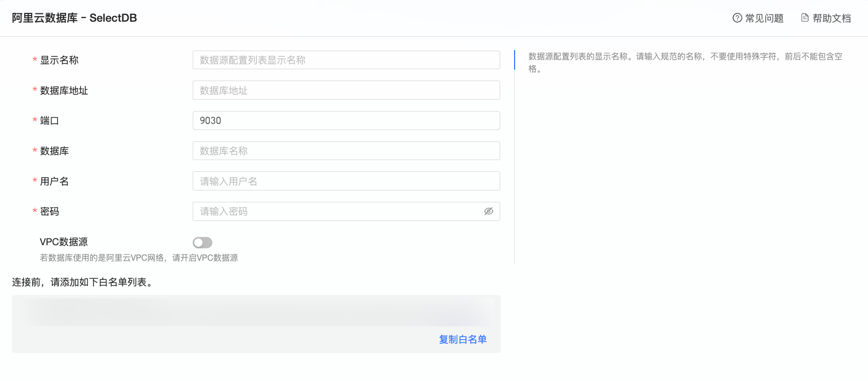Click the 阿里云数据库 - SelectDB title
This screenshot has width=868, height=381.
[x=74, y=18]
